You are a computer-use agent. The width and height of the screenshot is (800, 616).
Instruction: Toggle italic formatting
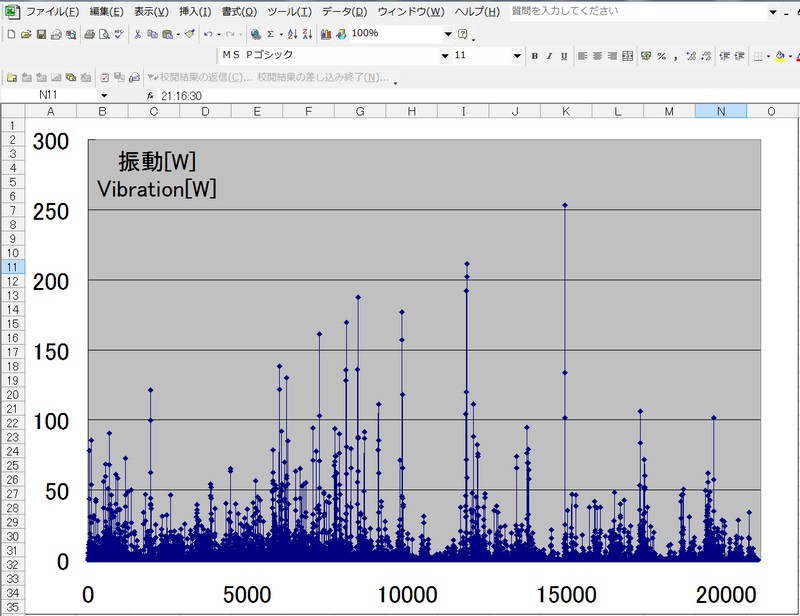(549, 56)
